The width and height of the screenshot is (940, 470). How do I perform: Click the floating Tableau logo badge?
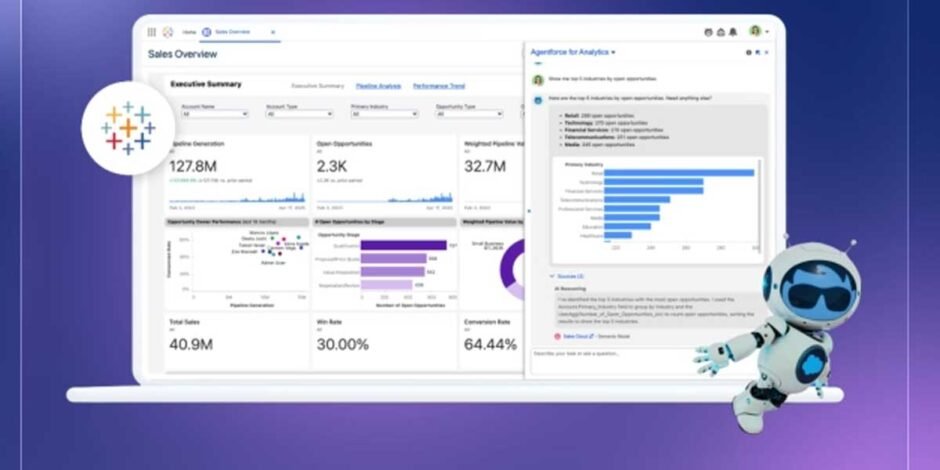point(128,128)
